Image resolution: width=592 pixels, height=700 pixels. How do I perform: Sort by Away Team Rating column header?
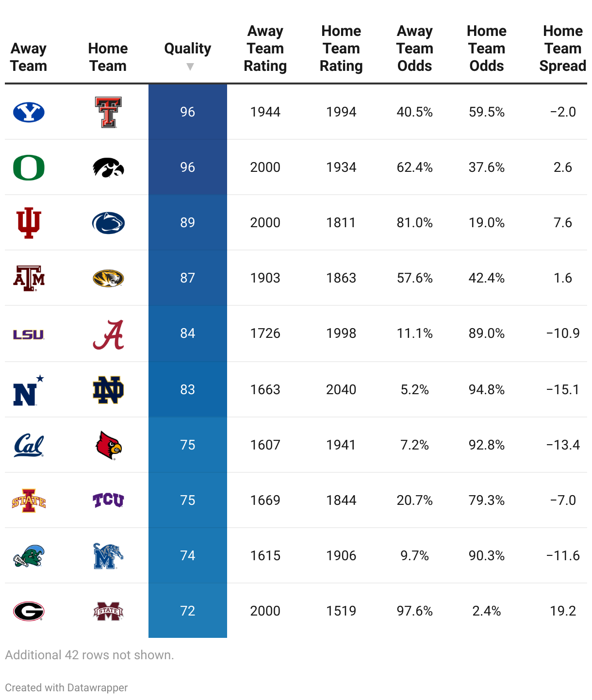click(x=265, y=49)
